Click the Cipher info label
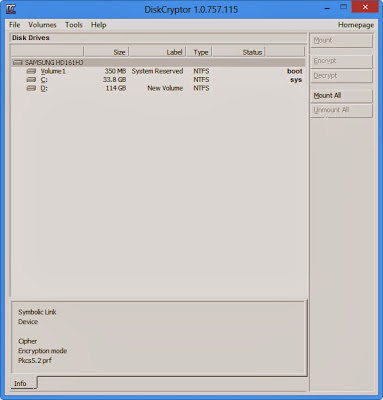Viewport: 383px width, 400px height. coord(27,341)
